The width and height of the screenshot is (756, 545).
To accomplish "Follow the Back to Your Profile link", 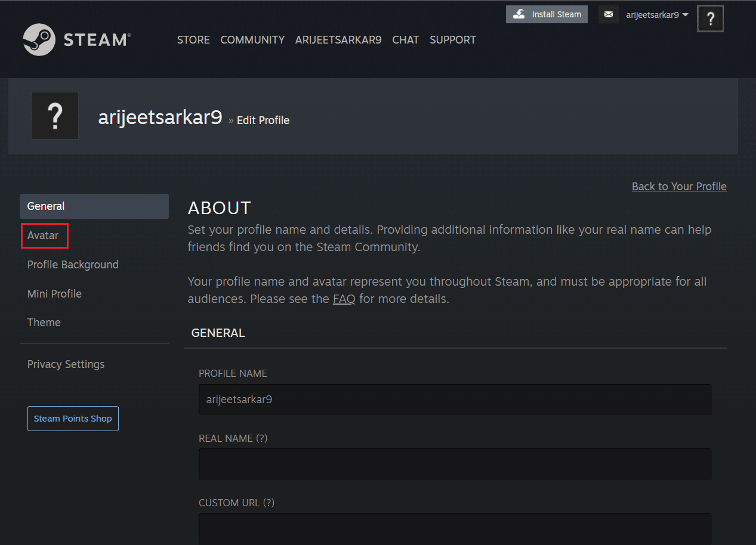I will pos(679,187).
